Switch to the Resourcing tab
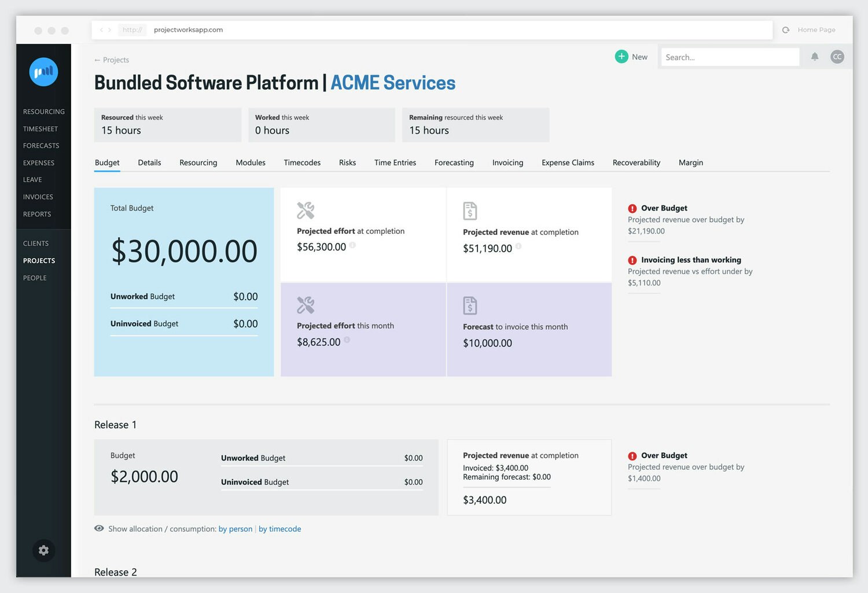 coord(198,163)
